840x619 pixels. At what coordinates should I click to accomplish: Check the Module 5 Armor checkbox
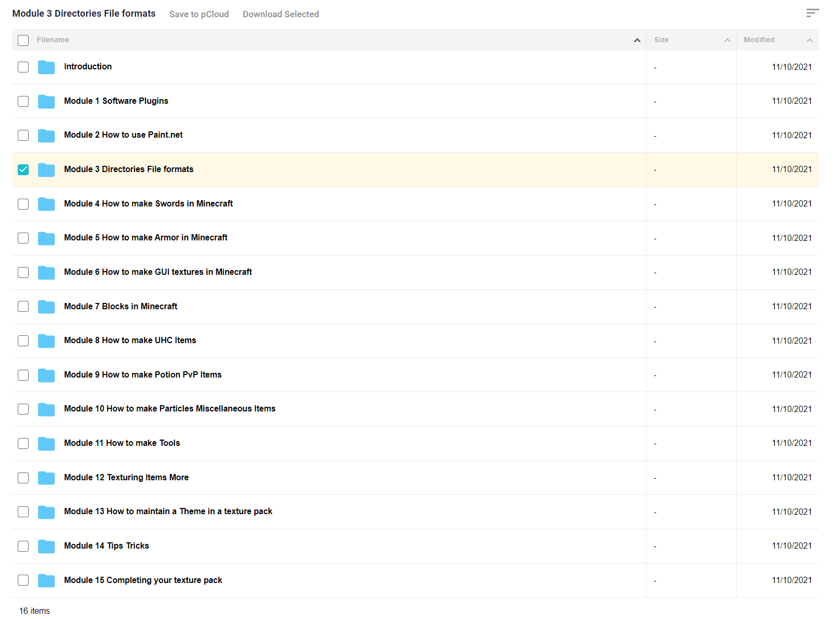point(23,238)
